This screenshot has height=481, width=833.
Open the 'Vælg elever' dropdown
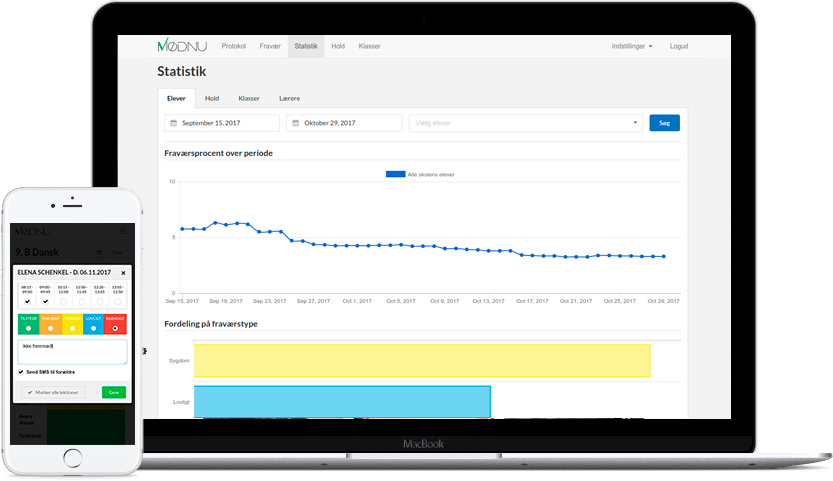(525, 123)
